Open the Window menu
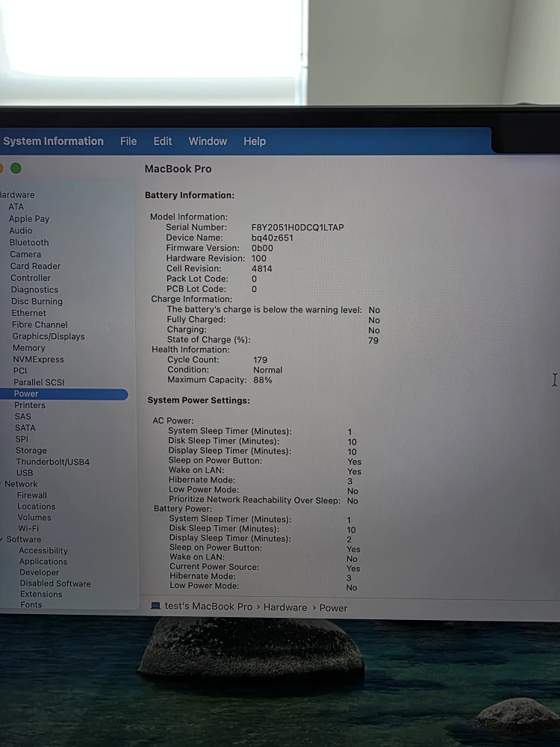The image size is (560, 747). point(208,141)
